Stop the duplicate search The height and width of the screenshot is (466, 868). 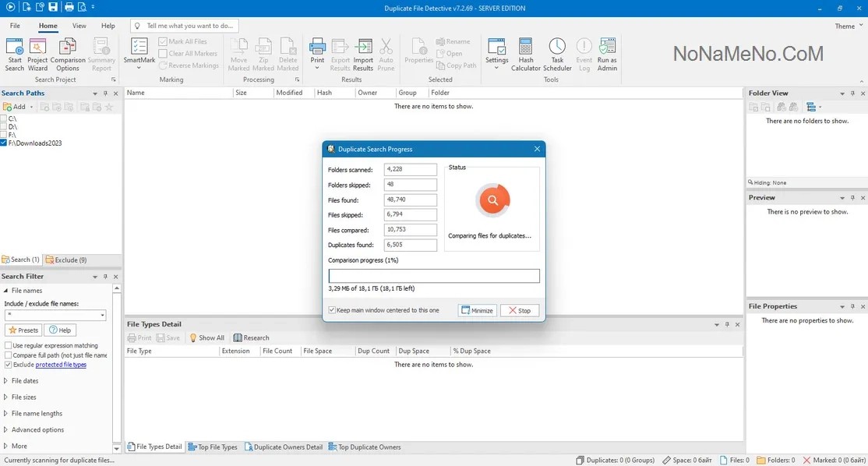519,310
